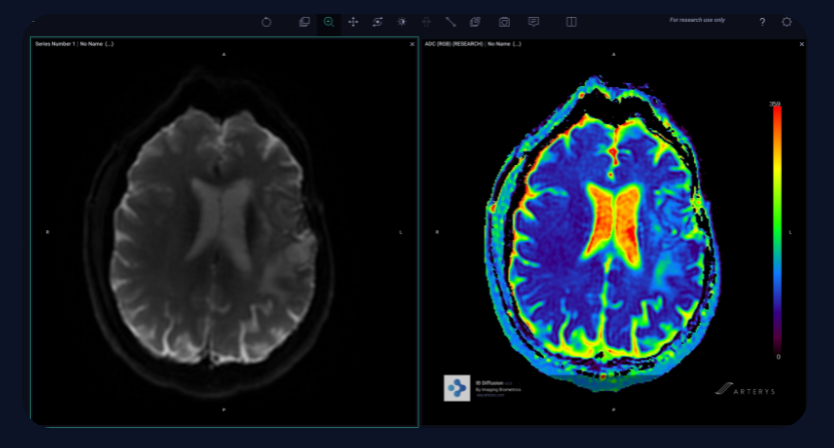Click the 'For research use only' label
The image size is (834, 448).
(697, 20)
